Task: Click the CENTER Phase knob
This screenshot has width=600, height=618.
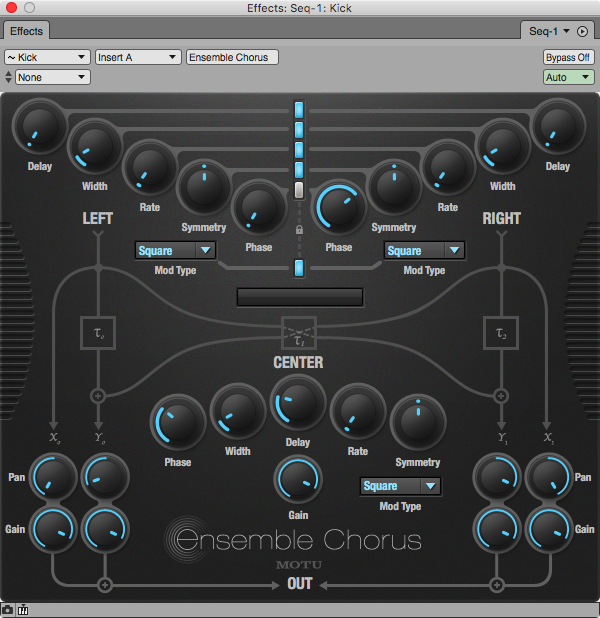Action: point(178,423)
